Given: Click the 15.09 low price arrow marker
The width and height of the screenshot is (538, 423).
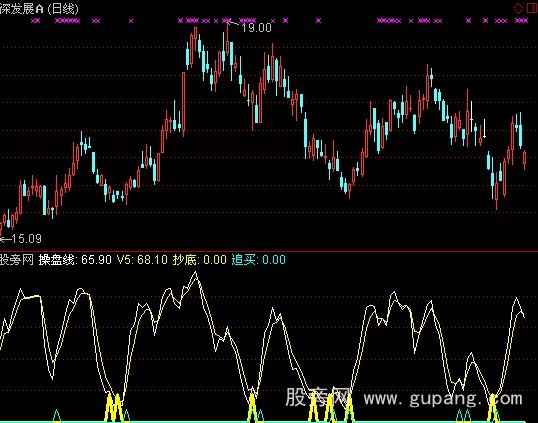Looking at the screenshot, I should 21,238.
